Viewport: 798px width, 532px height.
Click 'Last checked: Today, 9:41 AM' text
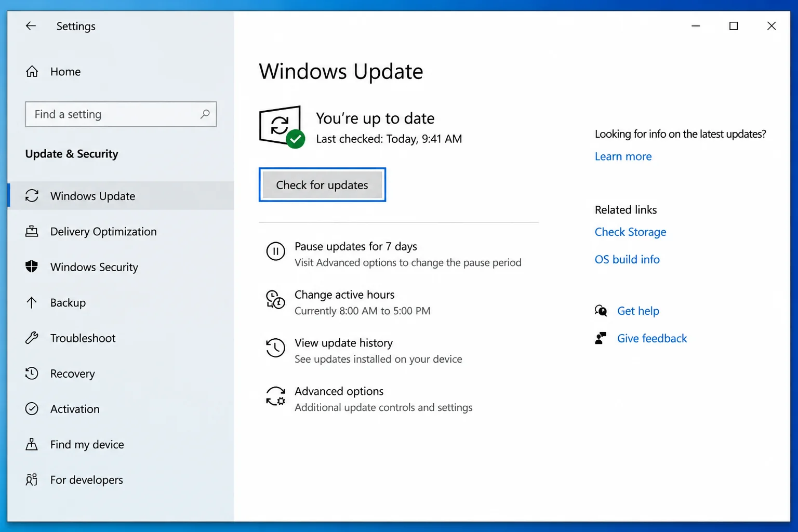pos(389,139)
